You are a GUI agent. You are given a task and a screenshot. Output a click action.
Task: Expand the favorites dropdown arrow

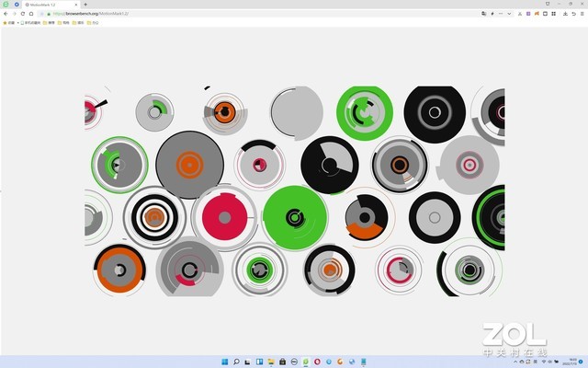[x=17, y=22]
